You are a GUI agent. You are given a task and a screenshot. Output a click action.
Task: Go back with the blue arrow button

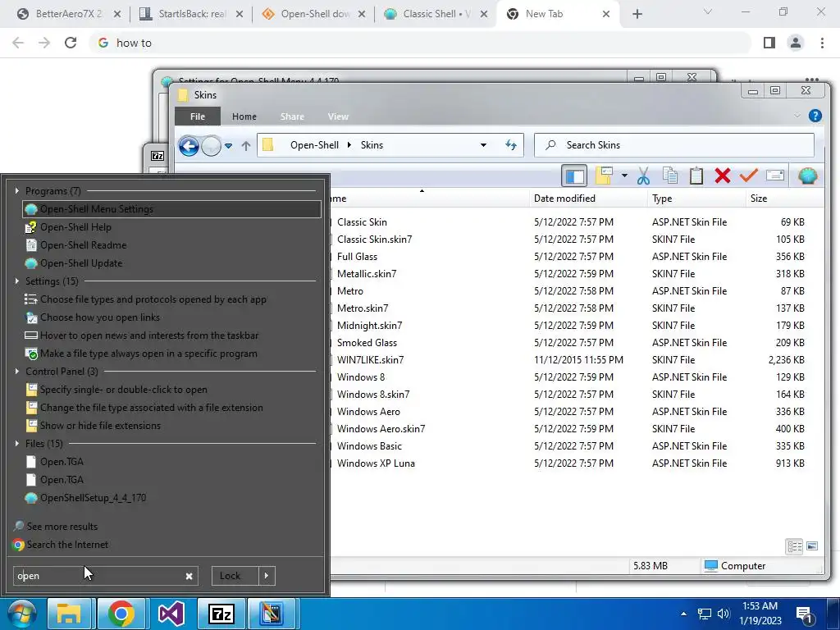pyautogui.click(x=189, y=146)
